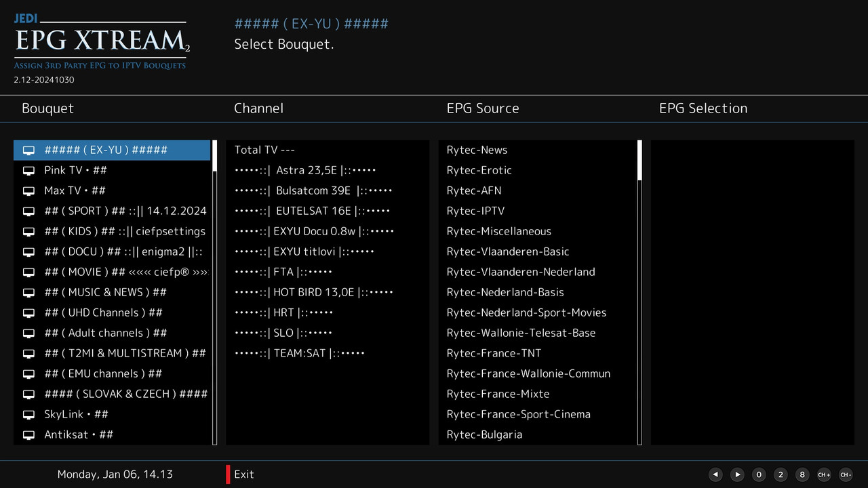Click the TV icon beside Pink TV bouquet
This screenshot has width=868, height=488.
pyautogui.click(x=28, y=171)
